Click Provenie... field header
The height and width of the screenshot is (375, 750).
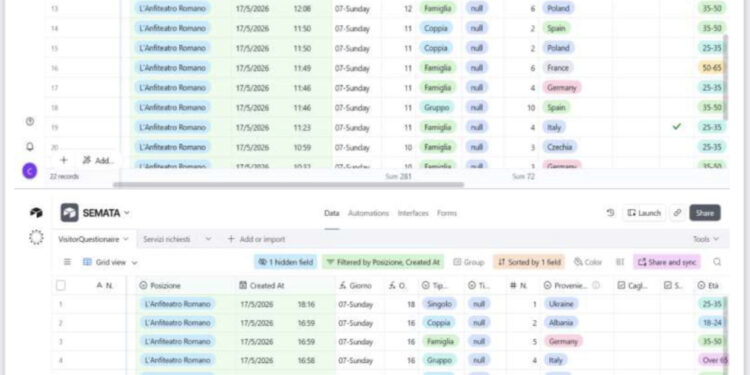(x=576, y=286)
